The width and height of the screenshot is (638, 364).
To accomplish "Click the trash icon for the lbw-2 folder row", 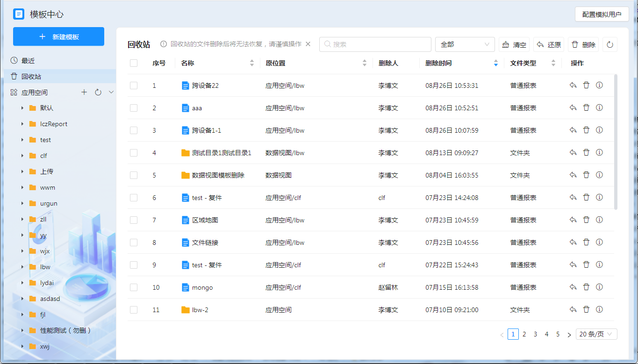I will coord(586,309).
